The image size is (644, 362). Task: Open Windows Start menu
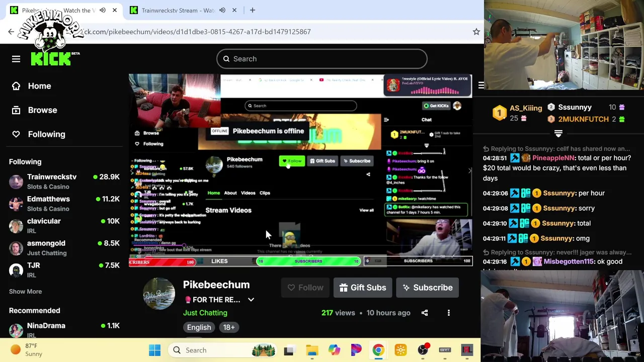tap(154, 350)
